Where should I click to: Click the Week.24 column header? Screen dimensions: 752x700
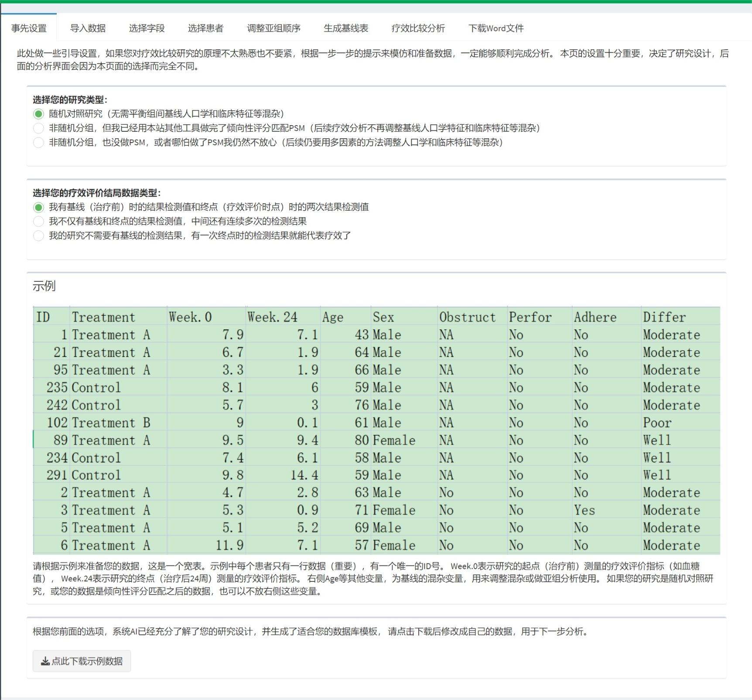pos(272,317)
